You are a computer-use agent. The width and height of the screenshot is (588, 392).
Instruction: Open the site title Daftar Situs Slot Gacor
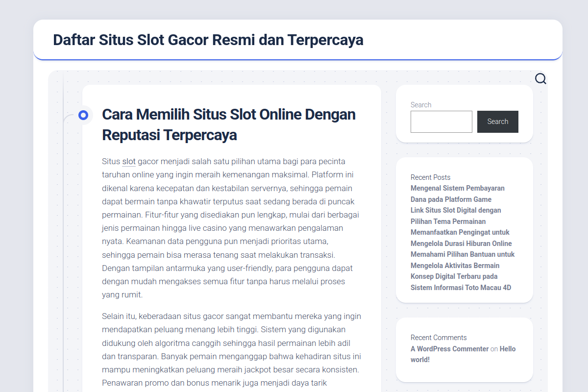tap(208, 40)
